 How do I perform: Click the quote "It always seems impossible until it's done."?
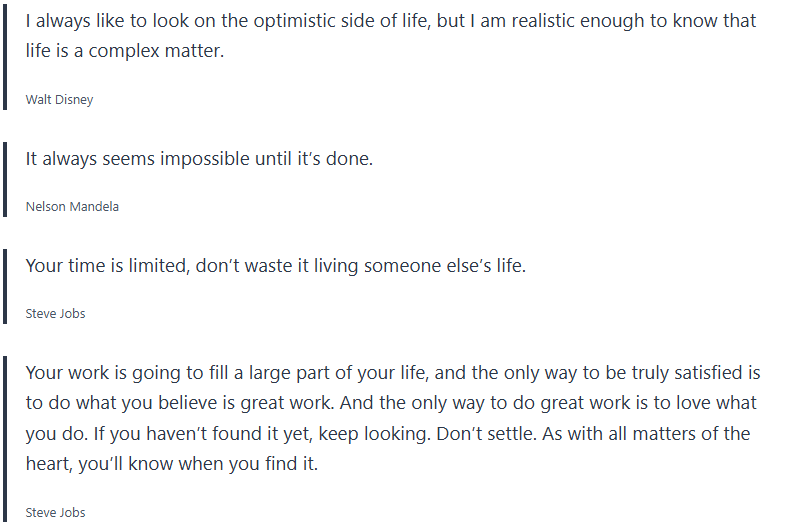point(199,158)
